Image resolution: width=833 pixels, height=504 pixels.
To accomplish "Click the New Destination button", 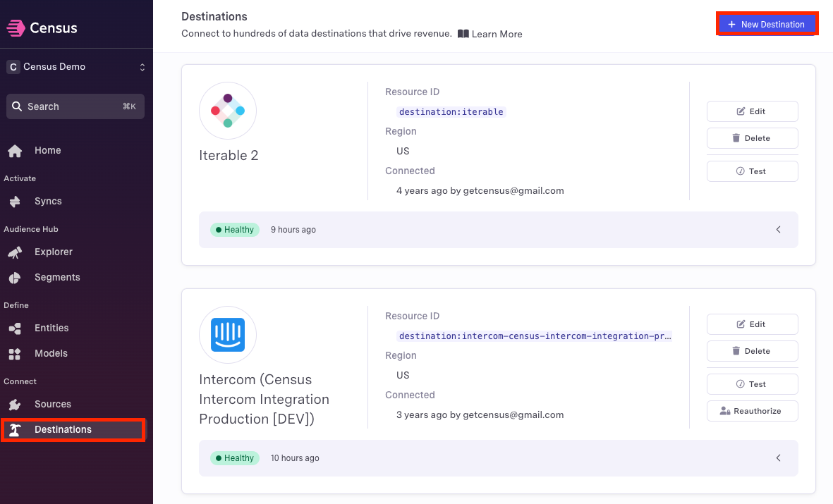I will 766,25.
